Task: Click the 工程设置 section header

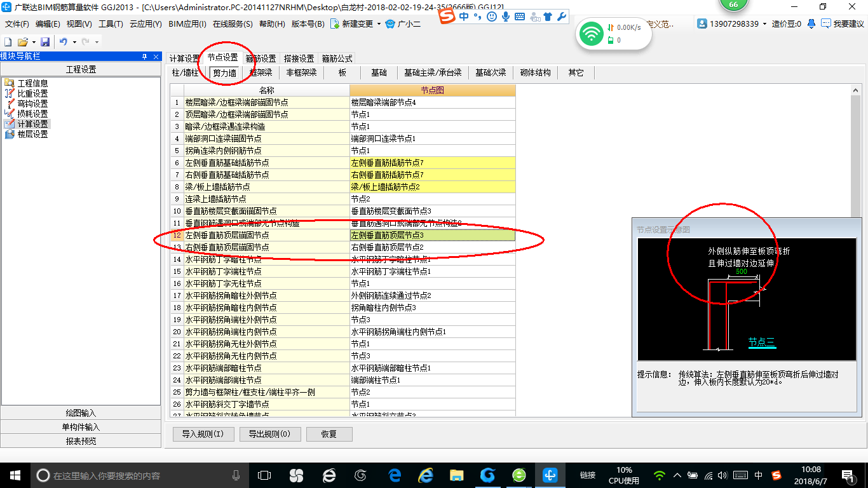Action: (81, 69)
